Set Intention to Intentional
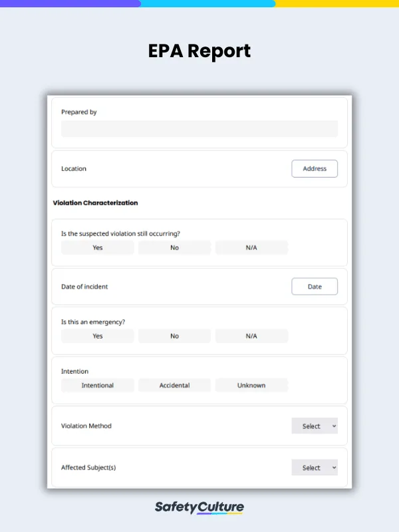Screen dimensions: 399x532 click(x=98, y=385)
